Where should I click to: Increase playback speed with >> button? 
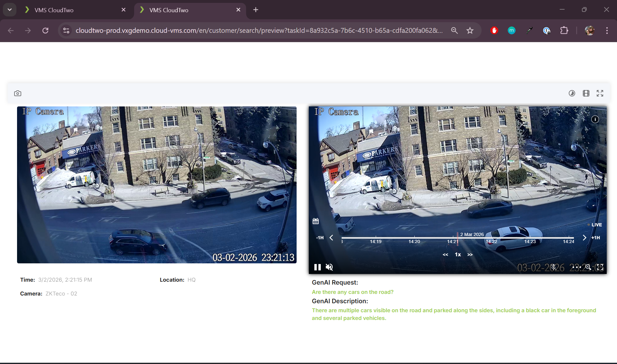click(x=470, y=255)
